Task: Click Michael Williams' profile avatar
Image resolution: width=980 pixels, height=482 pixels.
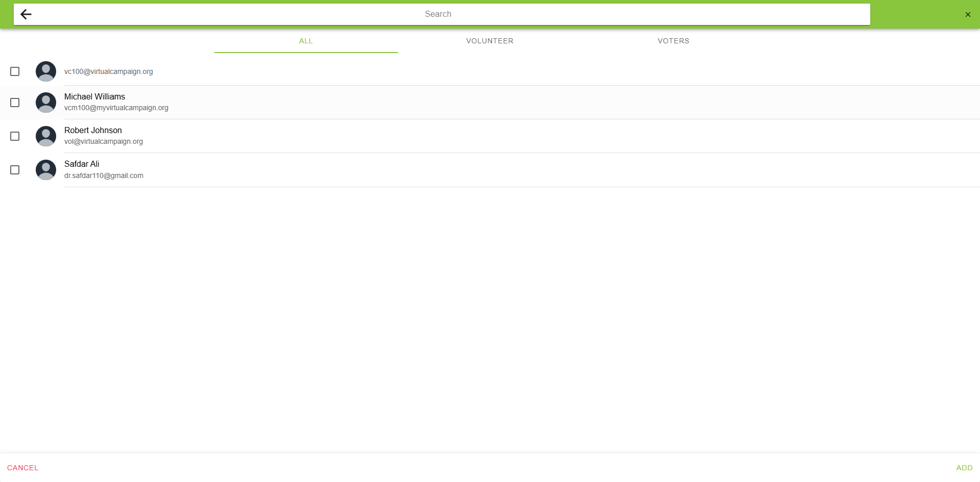Action: point(45,102)
